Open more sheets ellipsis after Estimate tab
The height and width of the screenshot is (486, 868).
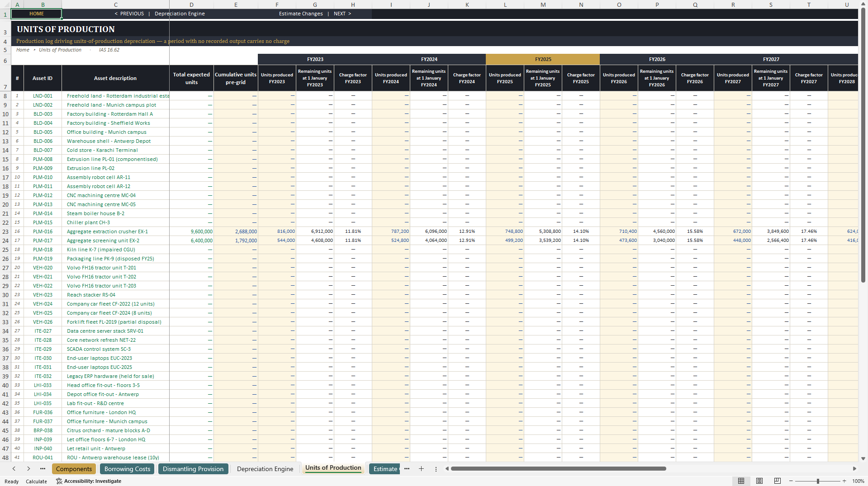[x=407, y=469]
